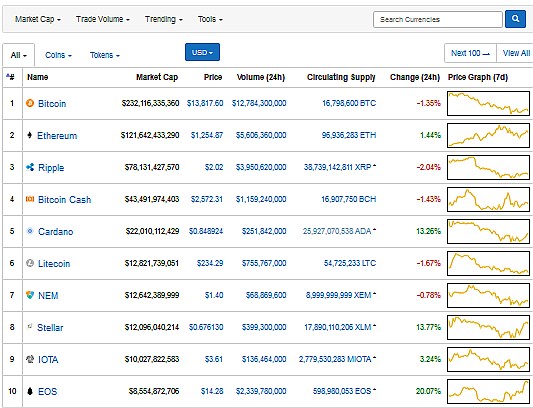Click EOS 7d price graph

pyautogui.click(x=488, y=391)
